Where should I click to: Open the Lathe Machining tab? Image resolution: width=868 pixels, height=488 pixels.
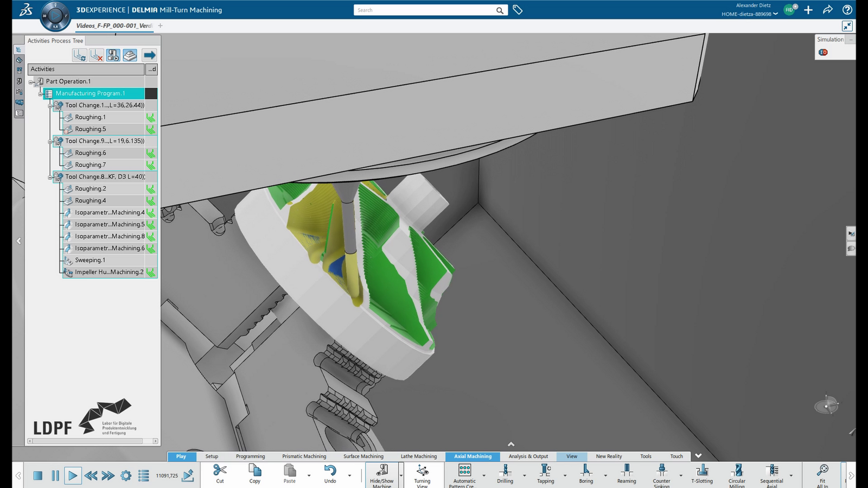point(419,457)
